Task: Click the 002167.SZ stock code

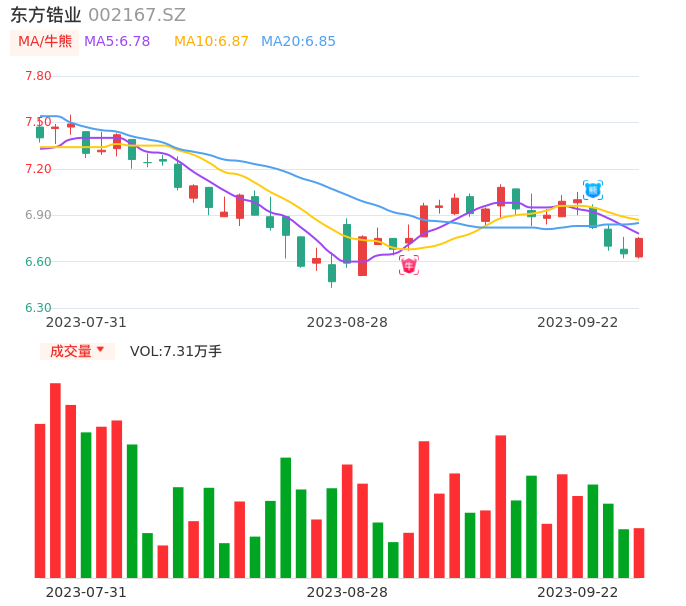Action: tap(137, 15)
